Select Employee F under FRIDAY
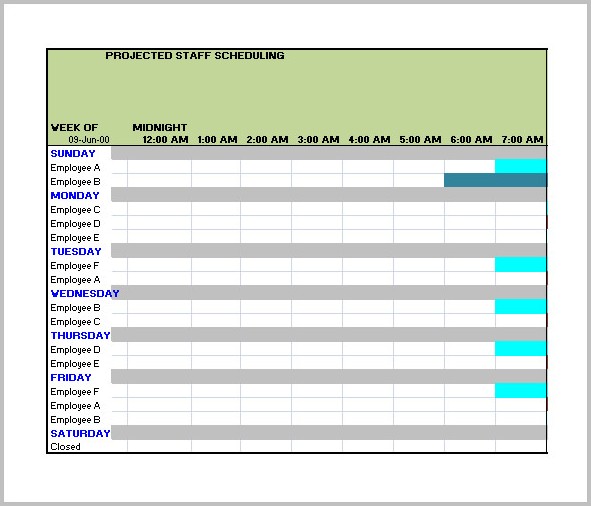The height and width of the screenshot is (506, 591). (x=75, y=392)
